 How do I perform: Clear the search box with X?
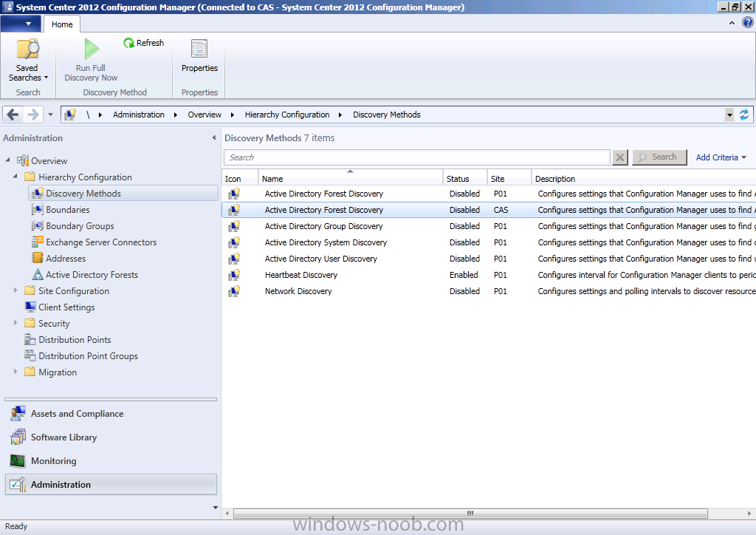click(x=620, y=157)
